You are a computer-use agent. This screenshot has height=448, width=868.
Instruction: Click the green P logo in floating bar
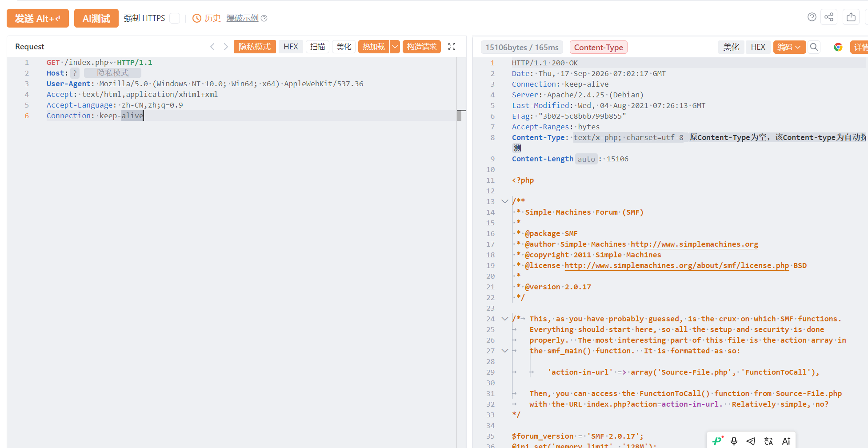[x=717, y=440]
